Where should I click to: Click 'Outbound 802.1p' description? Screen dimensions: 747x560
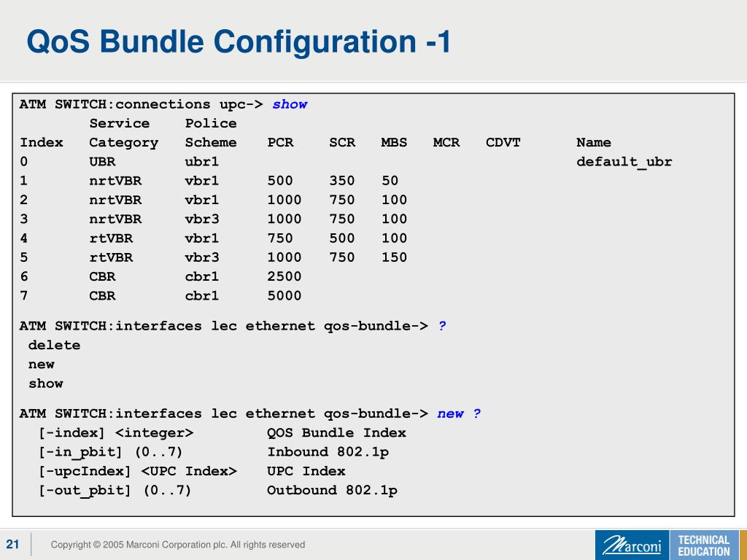point(332,491)
